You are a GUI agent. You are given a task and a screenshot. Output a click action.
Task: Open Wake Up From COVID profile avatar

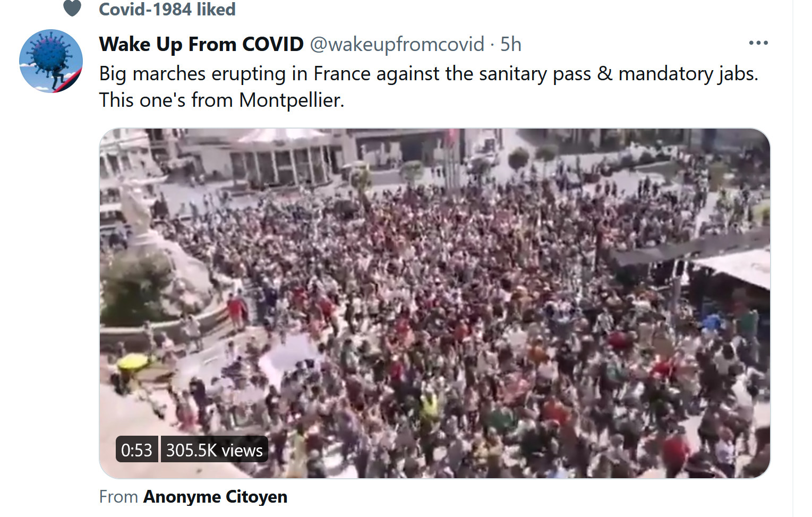pos(51,61)
